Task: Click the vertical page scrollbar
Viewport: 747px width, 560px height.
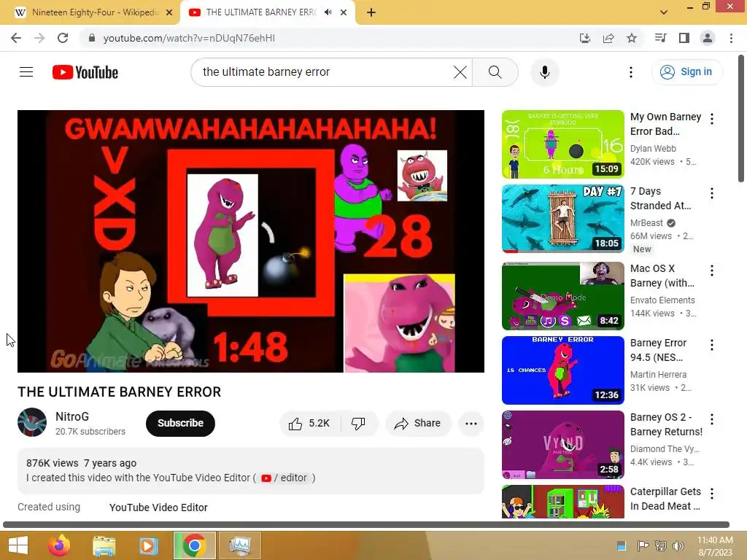Action: tap(741, 117)
